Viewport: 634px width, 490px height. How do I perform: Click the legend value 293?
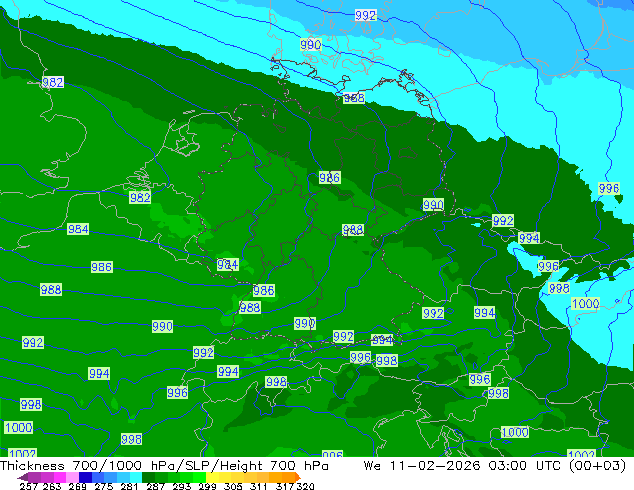pyautogui.click(x=182, y=486)
